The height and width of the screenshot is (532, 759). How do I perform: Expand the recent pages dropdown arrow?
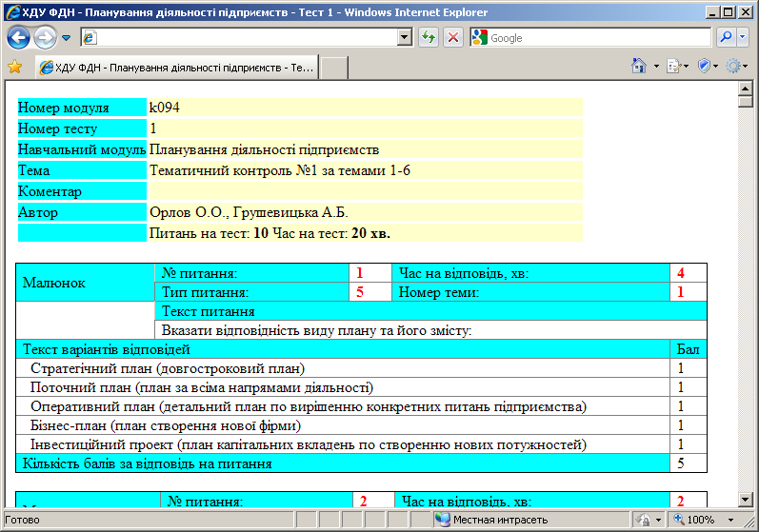point(66,38)
